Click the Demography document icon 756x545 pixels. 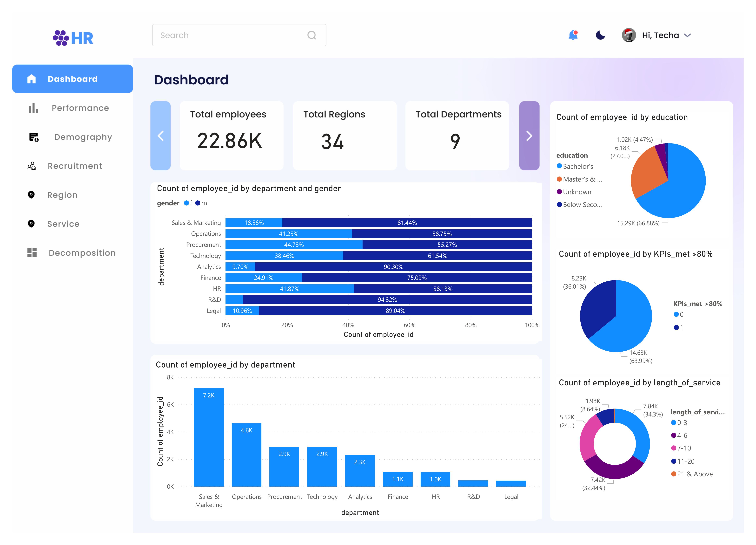coord(34,137)
